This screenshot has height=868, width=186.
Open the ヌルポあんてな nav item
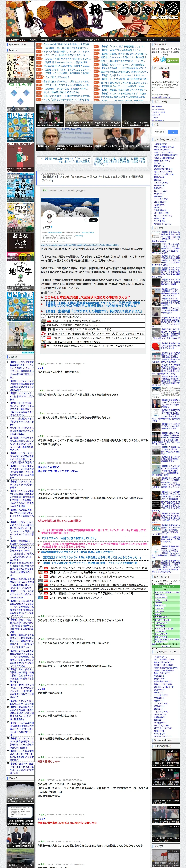112,40
